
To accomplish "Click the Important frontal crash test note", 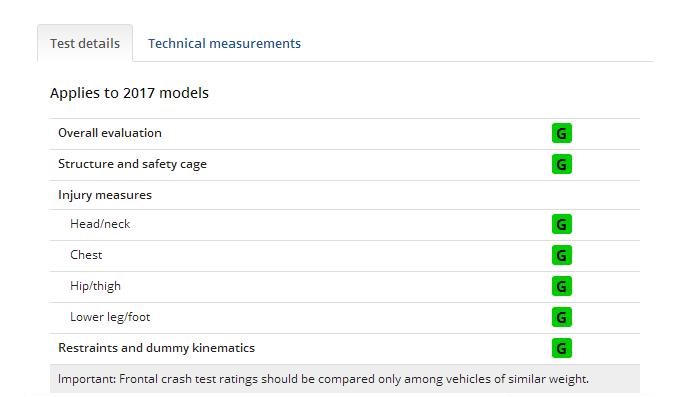I will (x=323, y=379).
